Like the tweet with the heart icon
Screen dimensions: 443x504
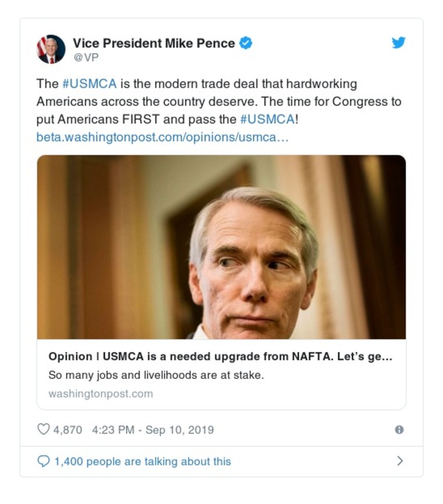[43, 429]
